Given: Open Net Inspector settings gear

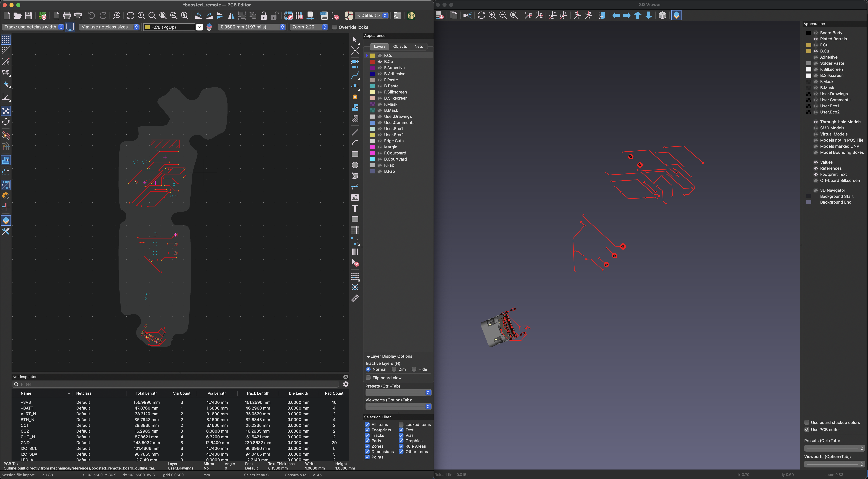Looking at the screenshot, I should point(346,384).
